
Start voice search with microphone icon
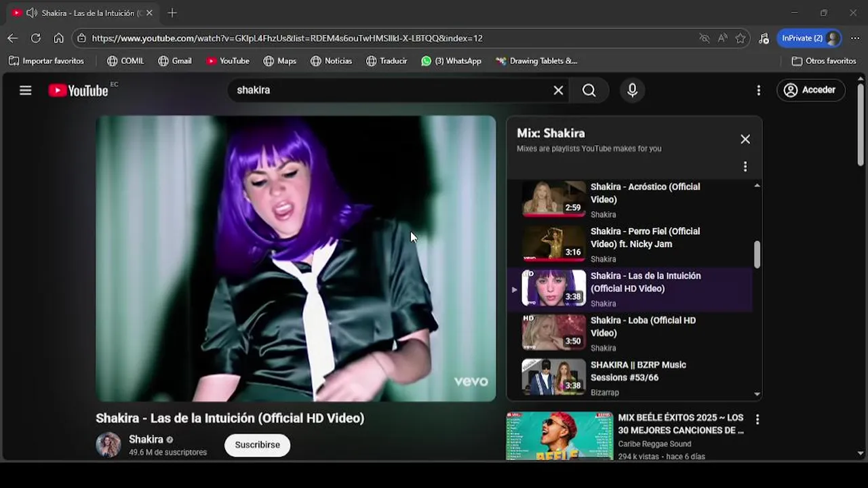(x=632, y=90)
